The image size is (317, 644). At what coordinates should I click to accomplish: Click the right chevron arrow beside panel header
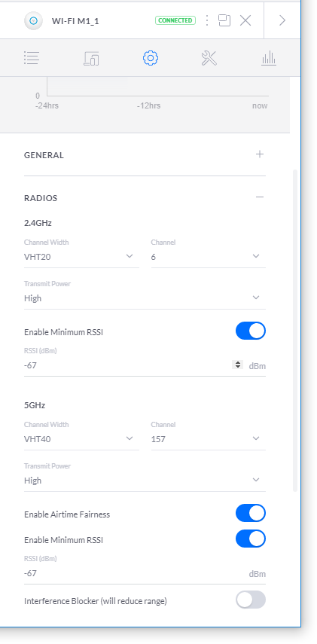[x=282, y=20]
